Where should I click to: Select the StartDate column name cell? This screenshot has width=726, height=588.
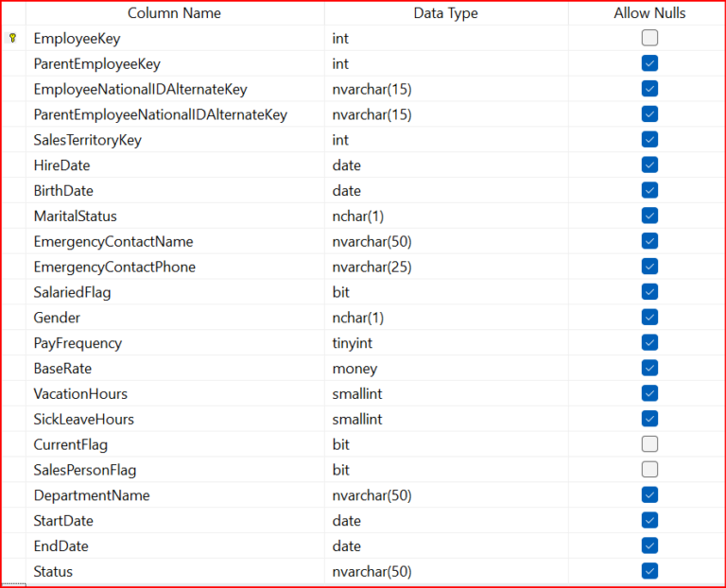[x=175, y=520]
